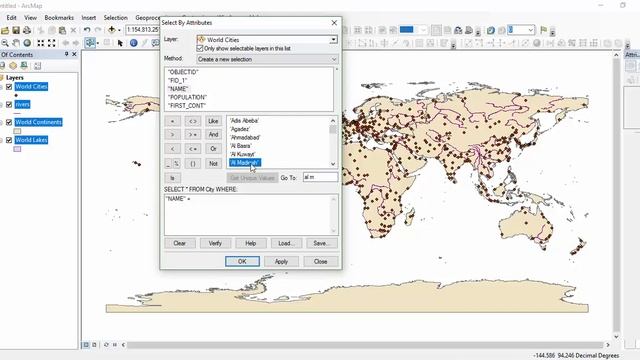640x360 pixels.
Task: Click the Save... button in the dialog
Action: [x=322, y=243]
